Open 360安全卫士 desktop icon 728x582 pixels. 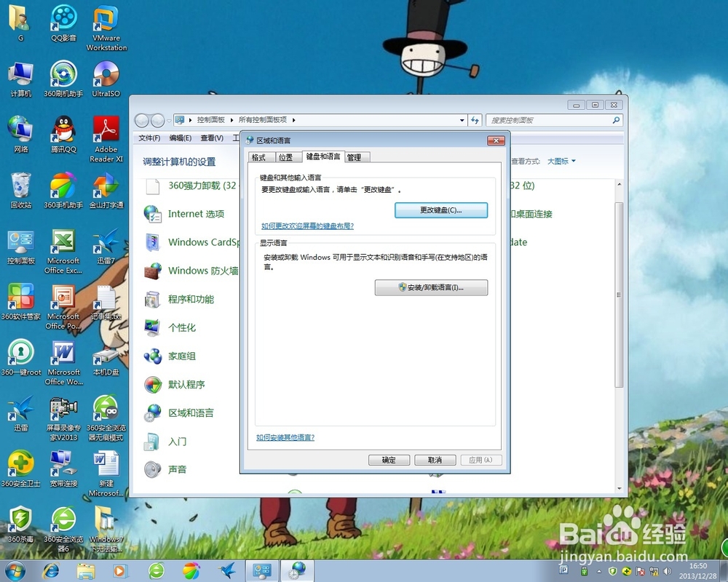point(21,469)
